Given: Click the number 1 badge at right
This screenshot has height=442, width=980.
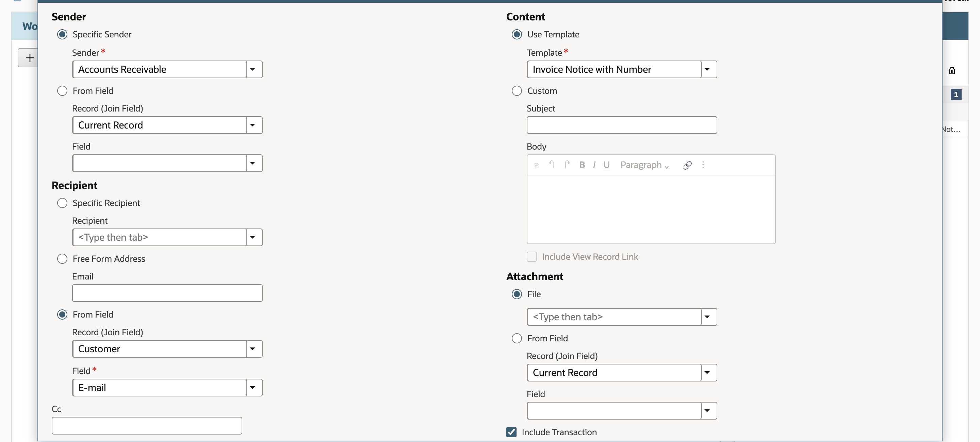Looking at the screenshot, I should [x=955, y=95].
